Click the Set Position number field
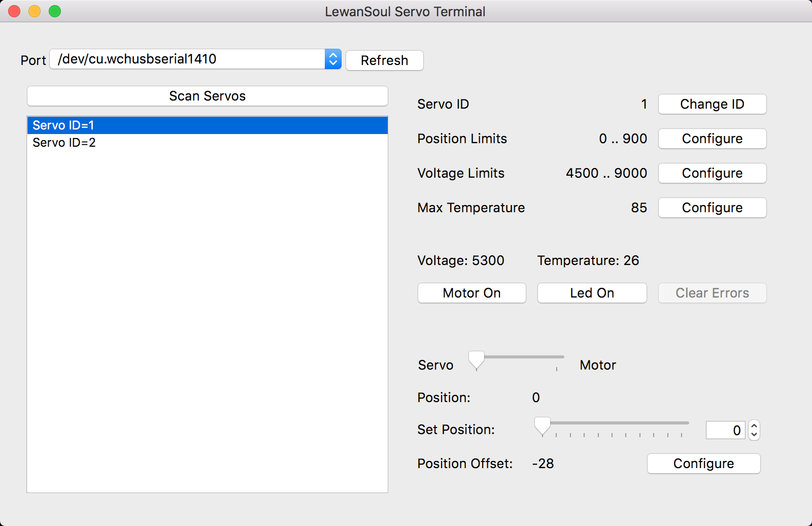The height and width of the screenshot is (526, 812). [726, 431]
